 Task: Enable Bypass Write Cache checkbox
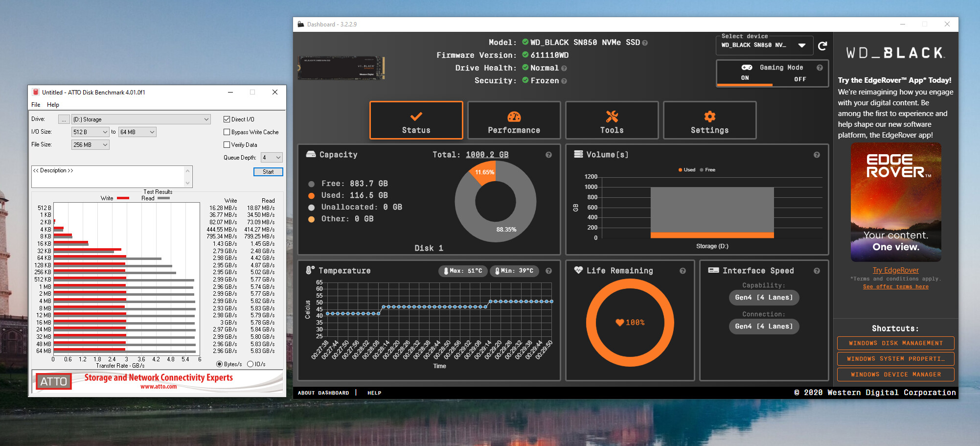pos(227,132)
